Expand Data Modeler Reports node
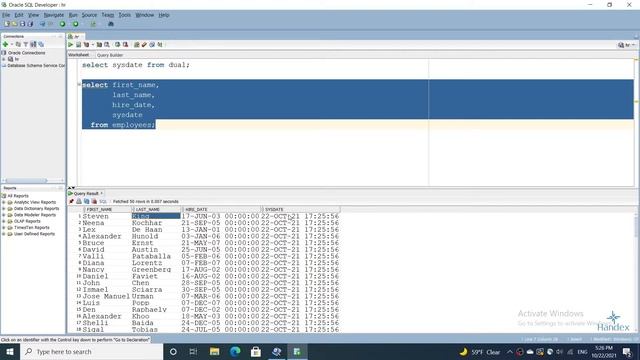 click(4, 215)
